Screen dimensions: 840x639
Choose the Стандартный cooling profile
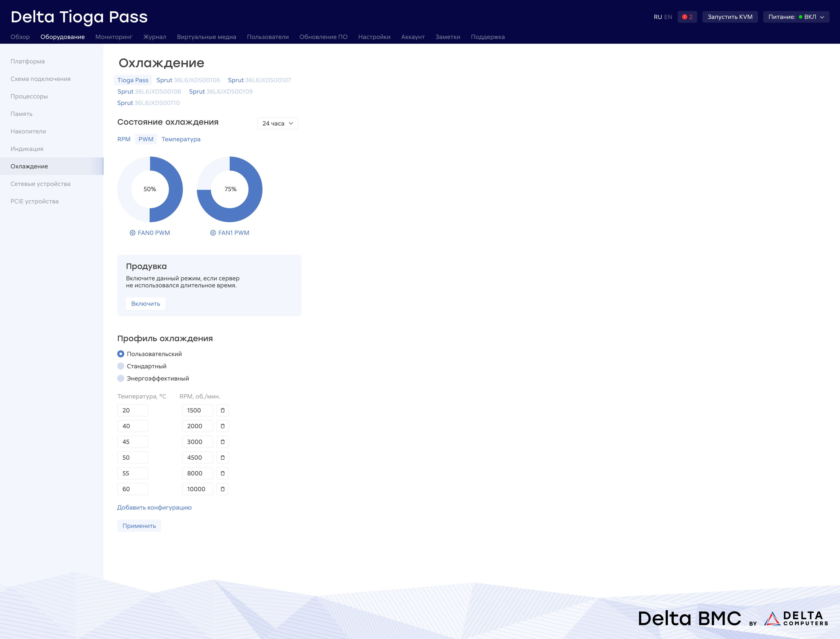click(x=121, y=366)
